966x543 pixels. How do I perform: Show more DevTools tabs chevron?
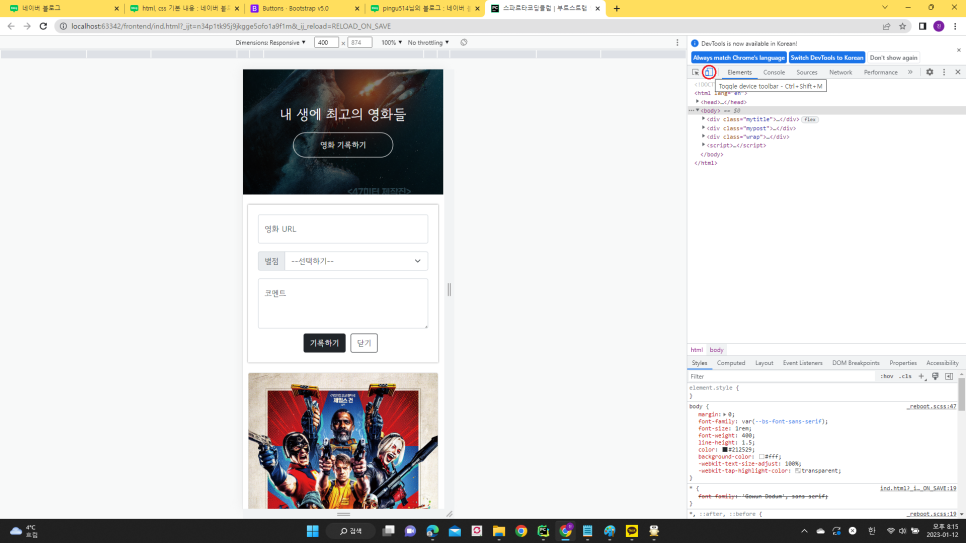[x=910, y=72]
